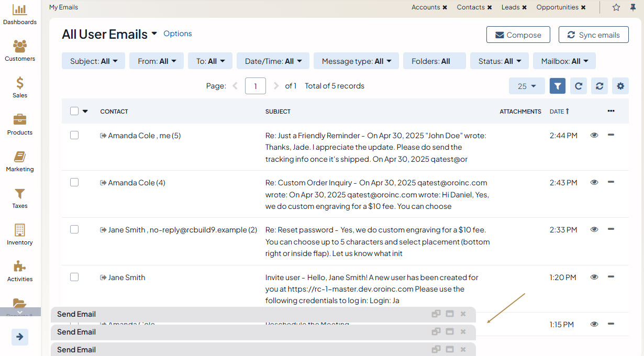
Task: Click the Compose button
Action: [x=518, y=35]
